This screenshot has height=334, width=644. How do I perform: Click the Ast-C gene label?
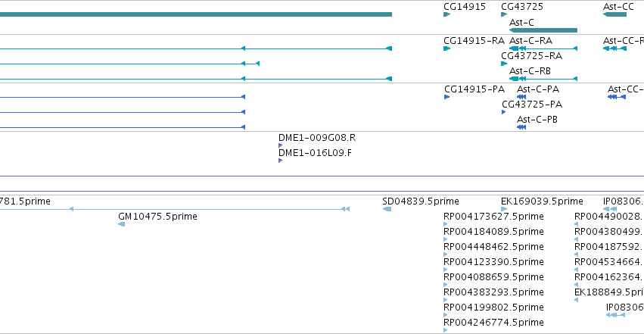pyautogui.click(x=521, y=22)
